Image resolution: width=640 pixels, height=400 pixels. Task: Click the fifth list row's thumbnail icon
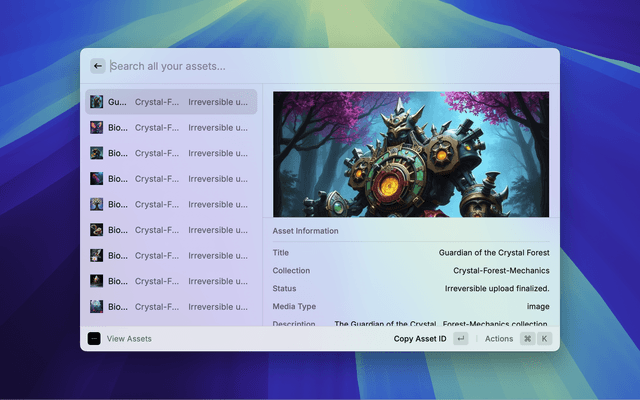click(x=97, y=204)
